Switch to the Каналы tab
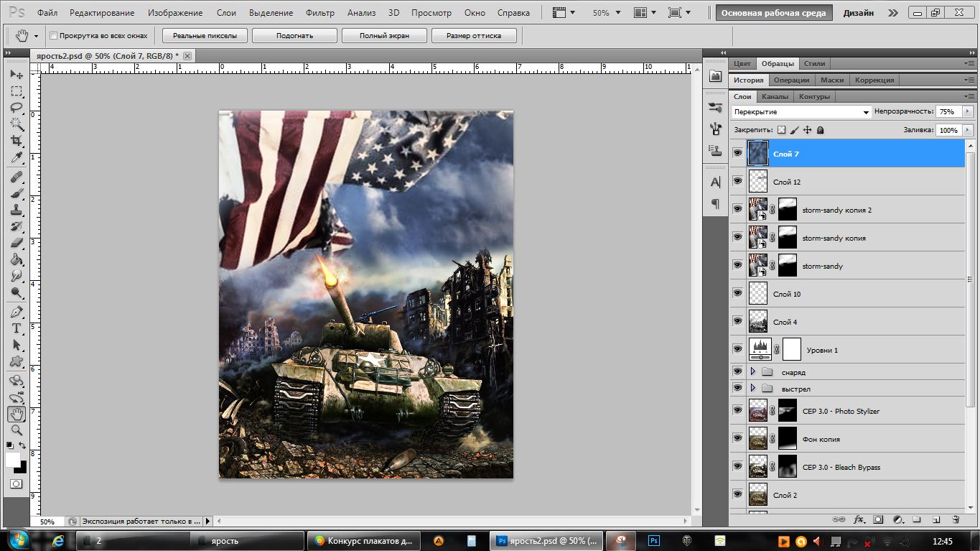Screen dimensions: 980x551 tap(775, 96)
